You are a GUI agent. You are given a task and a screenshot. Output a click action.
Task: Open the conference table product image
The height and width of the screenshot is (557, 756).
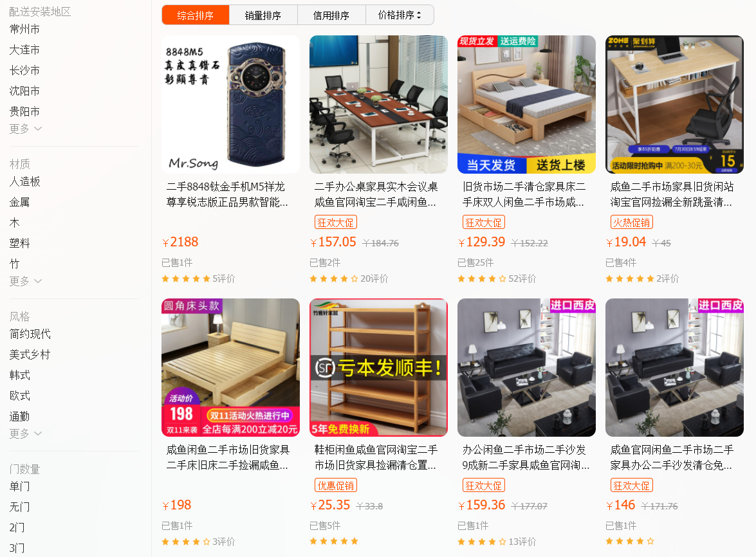click(x=378, y=105)
